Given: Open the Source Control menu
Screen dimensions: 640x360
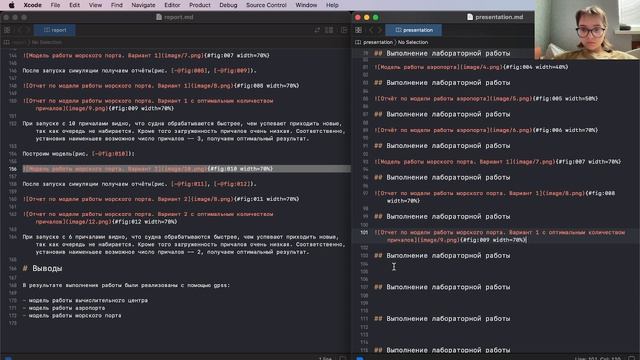Looking at the screenshot, I should click(266, 5).
